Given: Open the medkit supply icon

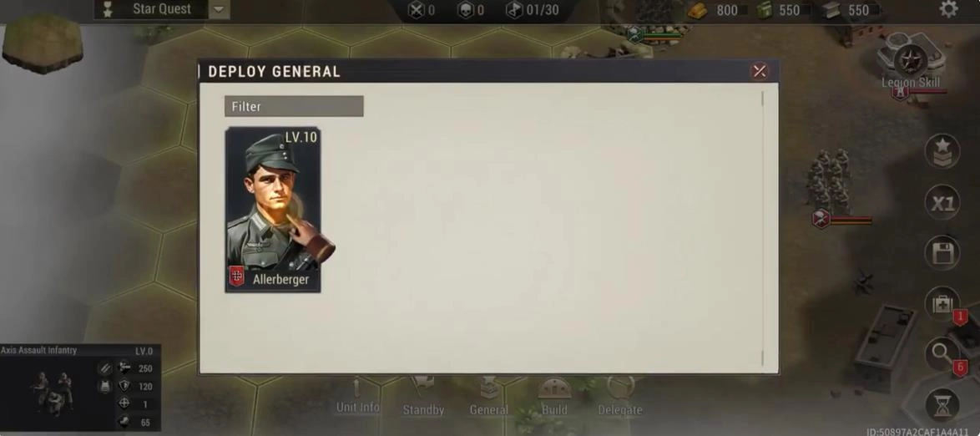Looking at the screenshot, I should coord(942,304).
